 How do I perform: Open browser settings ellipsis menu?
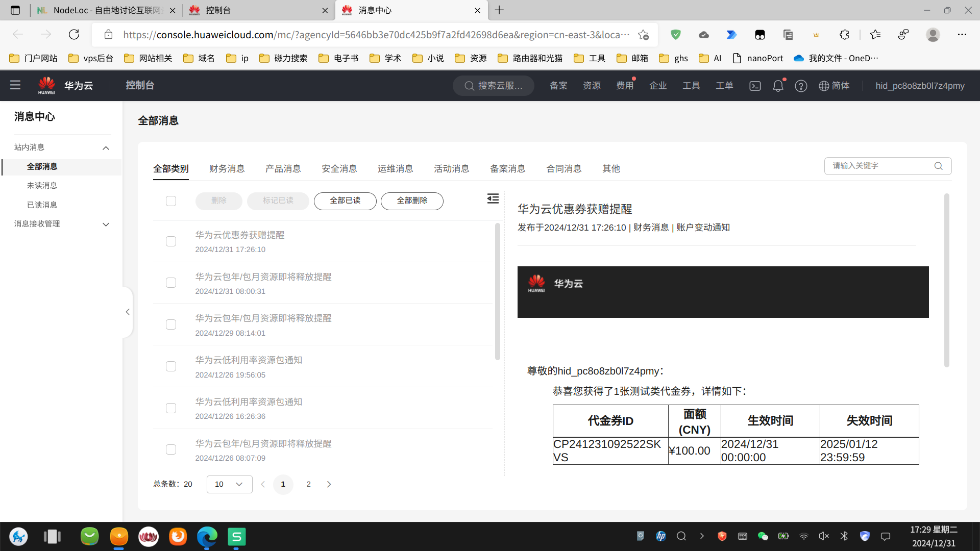click(x=962, y=35)
